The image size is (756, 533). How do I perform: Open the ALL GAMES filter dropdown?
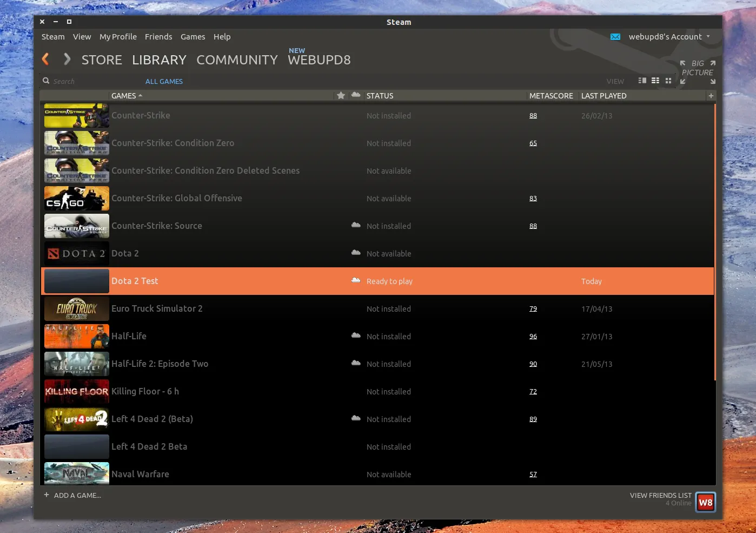164,81
